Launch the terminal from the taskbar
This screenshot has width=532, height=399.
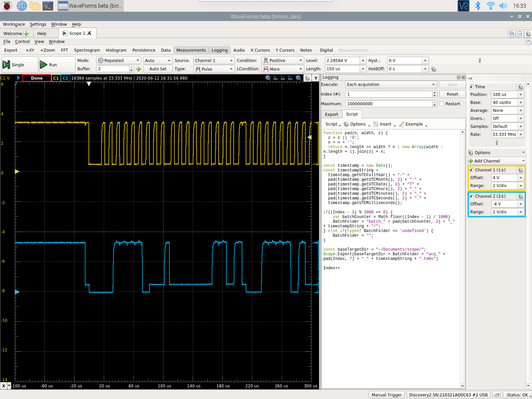[x=48, y=6]
